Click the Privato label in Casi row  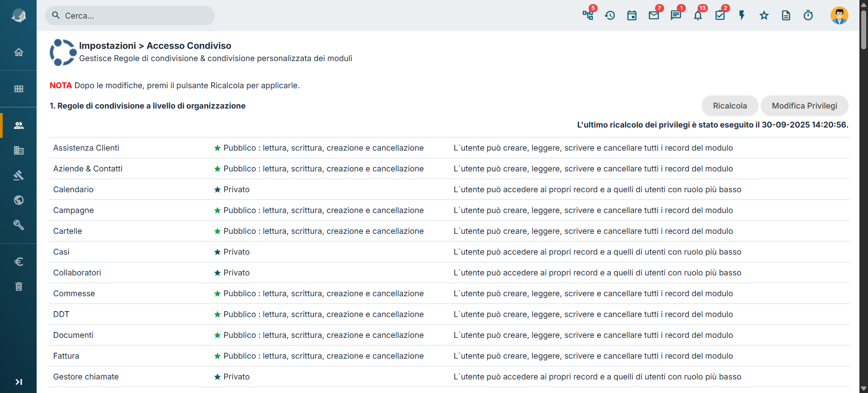point(236,252)
